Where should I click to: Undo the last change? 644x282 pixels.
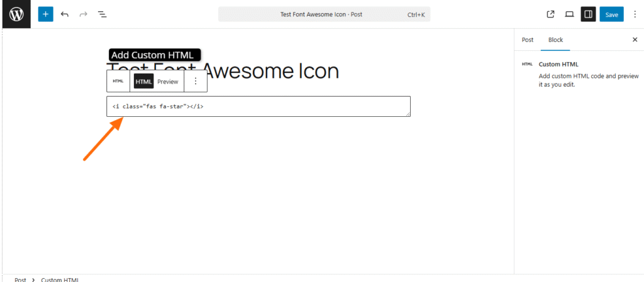(x=65, y=14)
